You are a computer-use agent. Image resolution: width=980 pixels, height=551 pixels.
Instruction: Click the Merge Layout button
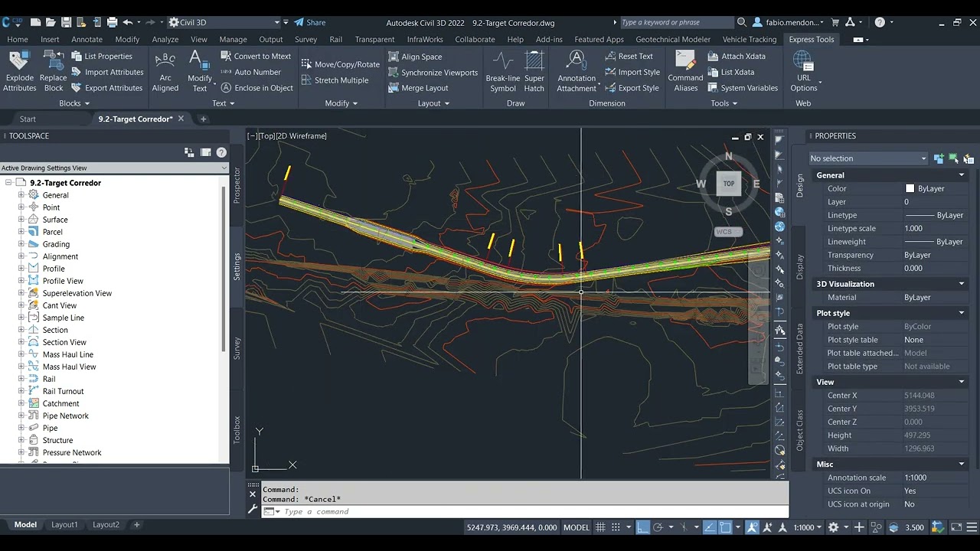[x=418, y=88]
